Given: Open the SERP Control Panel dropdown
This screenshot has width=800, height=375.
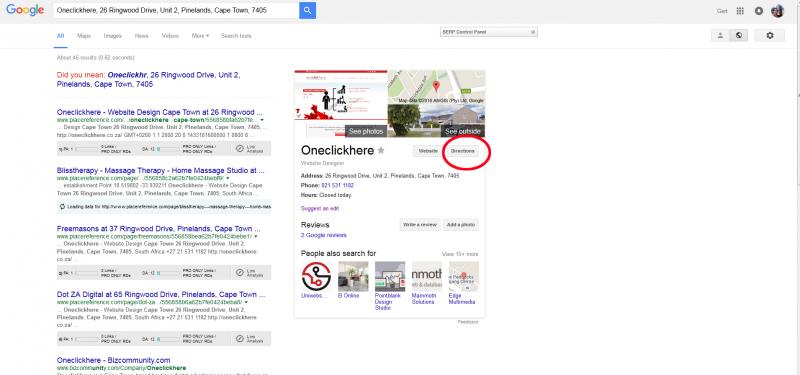Looking at the screenshot, I should click(x=489, y=32).
